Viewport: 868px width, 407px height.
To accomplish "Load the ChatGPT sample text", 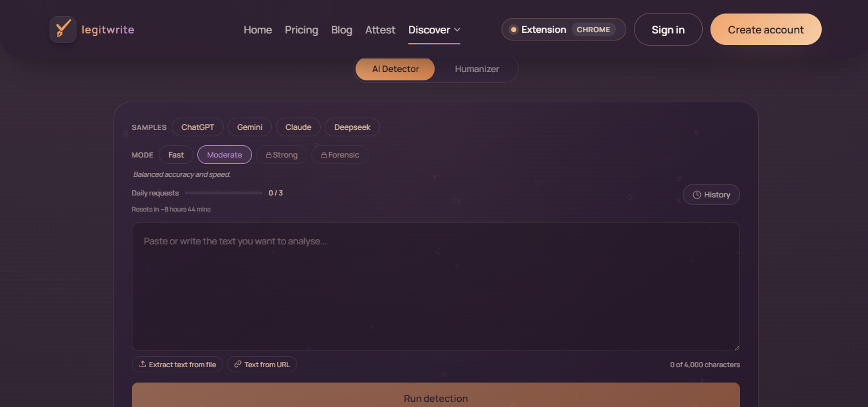I will click(197, 127).
